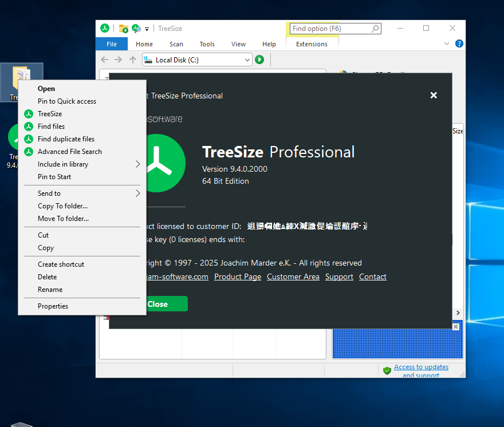
Task: Click the Up one level arrow
Action: [x=133, y=60]
